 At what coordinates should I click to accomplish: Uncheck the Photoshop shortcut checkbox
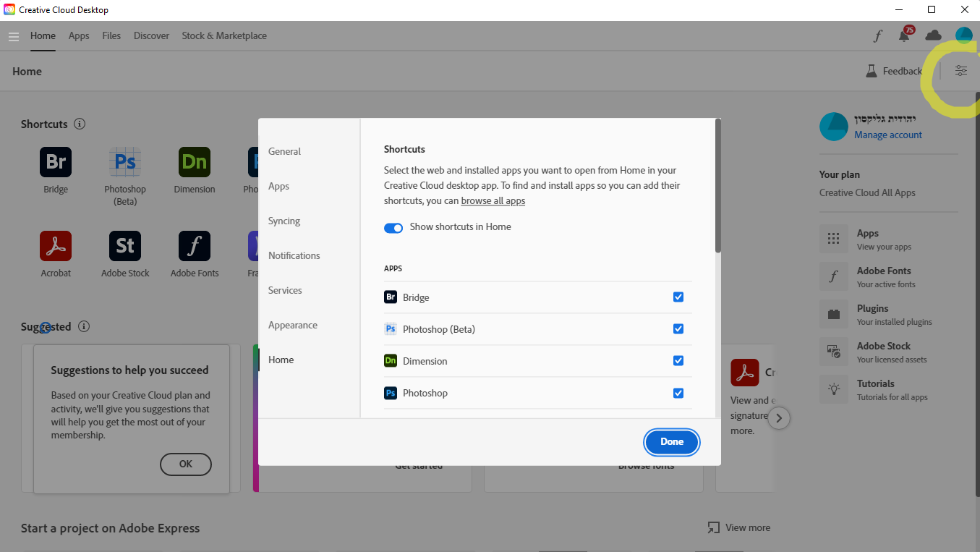pyautogui.click(x=678, y=393)
